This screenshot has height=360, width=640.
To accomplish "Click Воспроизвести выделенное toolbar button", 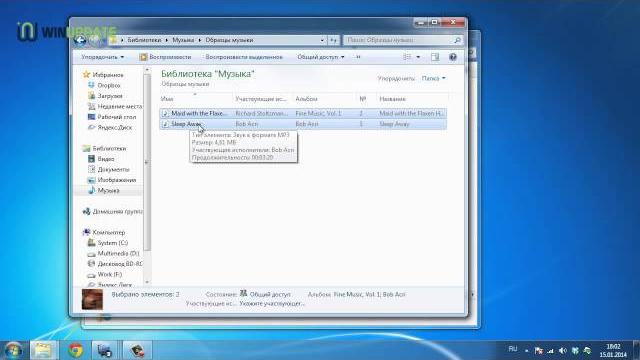I will pos(244,57).
